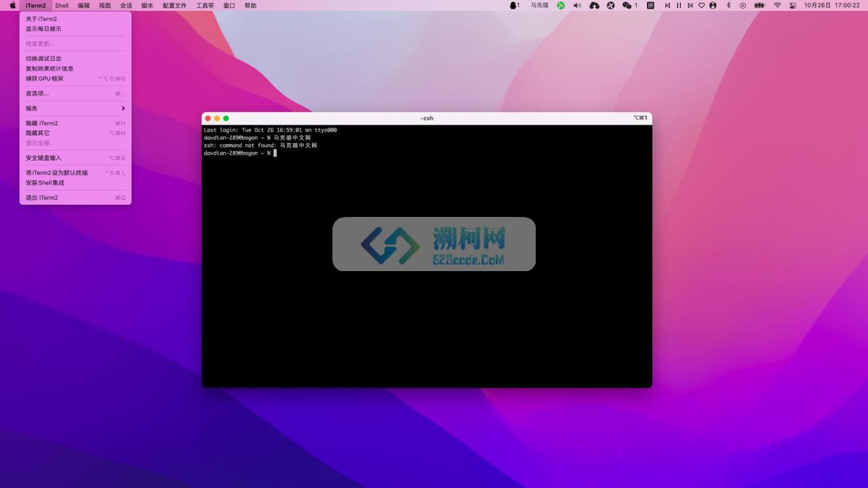Viewport: 868px width, 488px height.
Task: Choose 关于 iTerm2 from the menu
Action: 75,19
